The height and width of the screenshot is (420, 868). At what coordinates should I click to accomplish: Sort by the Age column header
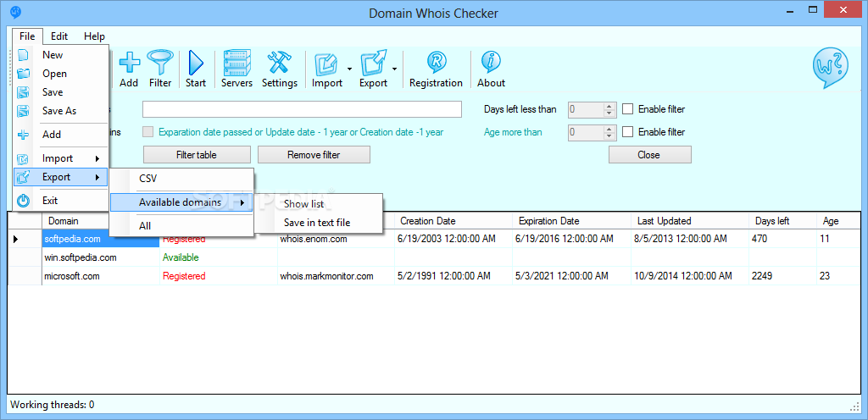pos(838,221)
